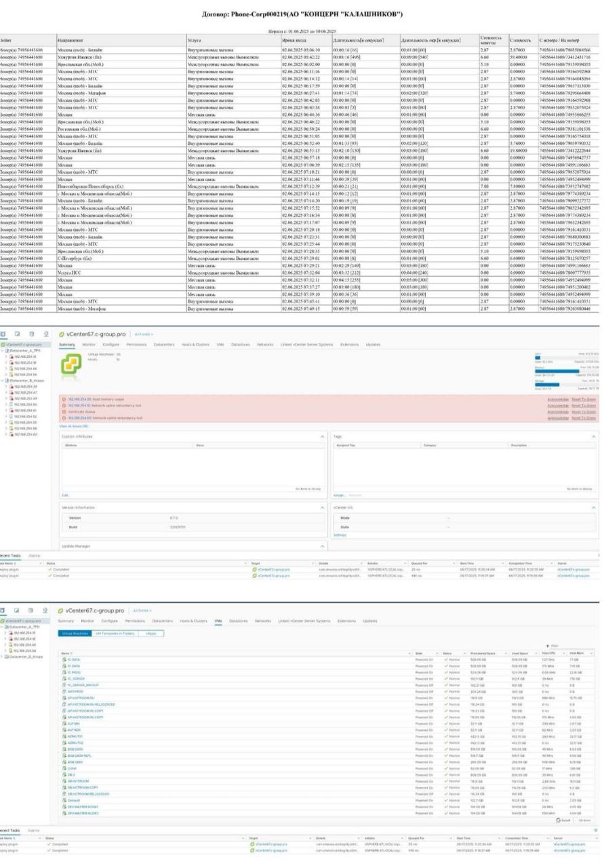Collapse the Tags panel
This screenshot has height=868, width=604.
point(592,436)
